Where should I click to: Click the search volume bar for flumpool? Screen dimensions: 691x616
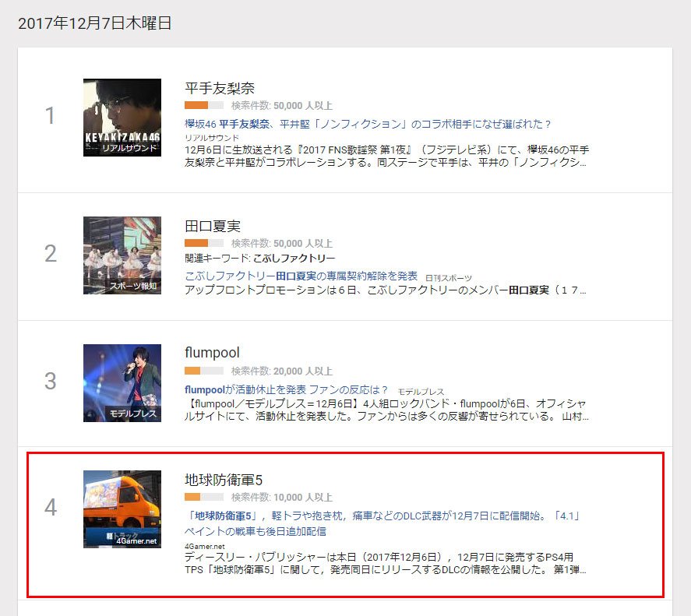[x=204, y=371]
